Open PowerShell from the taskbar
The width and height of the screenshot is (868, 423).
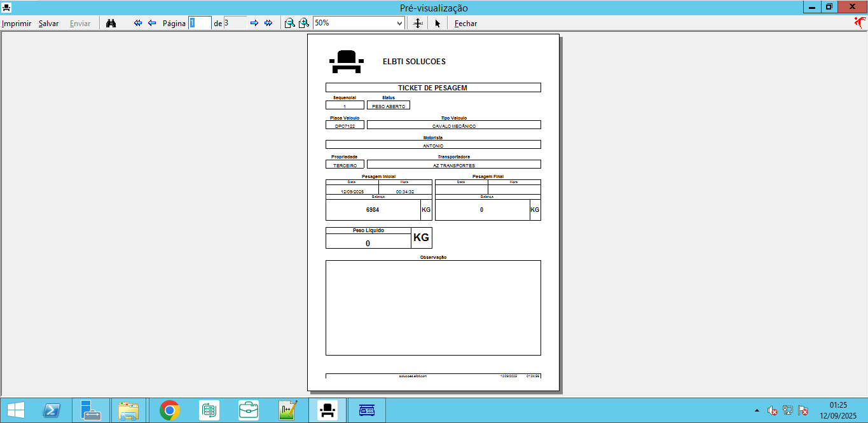52,410
